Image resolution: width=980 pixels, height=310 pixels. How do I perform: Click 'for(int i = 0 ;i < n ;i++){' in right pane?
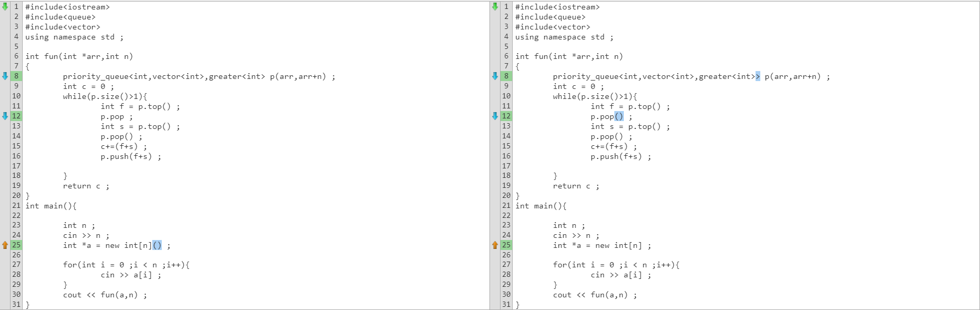pos(616,265)
